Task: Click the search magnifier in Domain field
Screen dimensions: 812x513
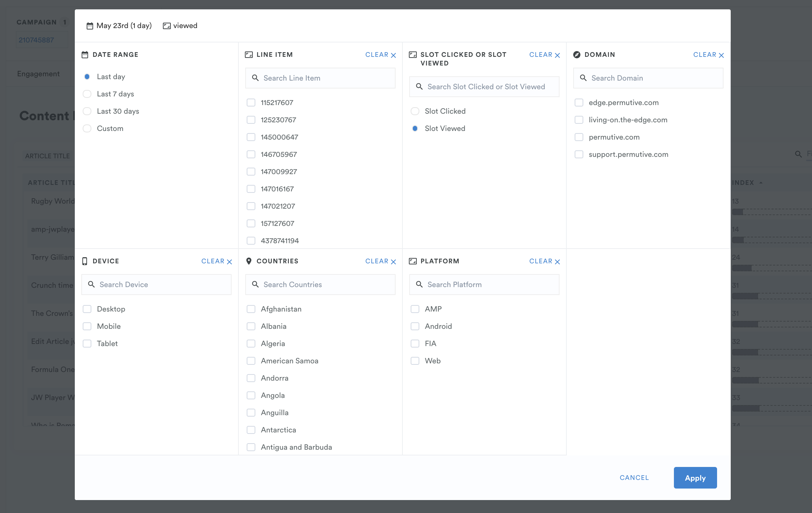Action: click(583, 78)
